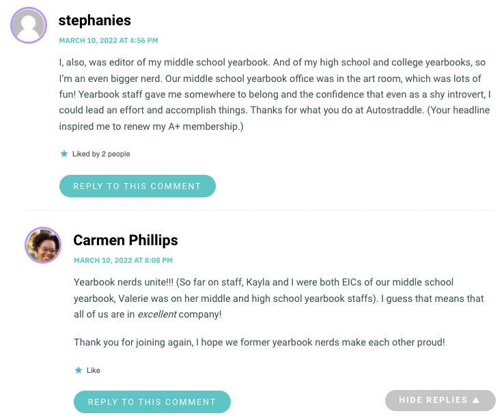Reply to Carmen Phillips' comment

(152, 402)
